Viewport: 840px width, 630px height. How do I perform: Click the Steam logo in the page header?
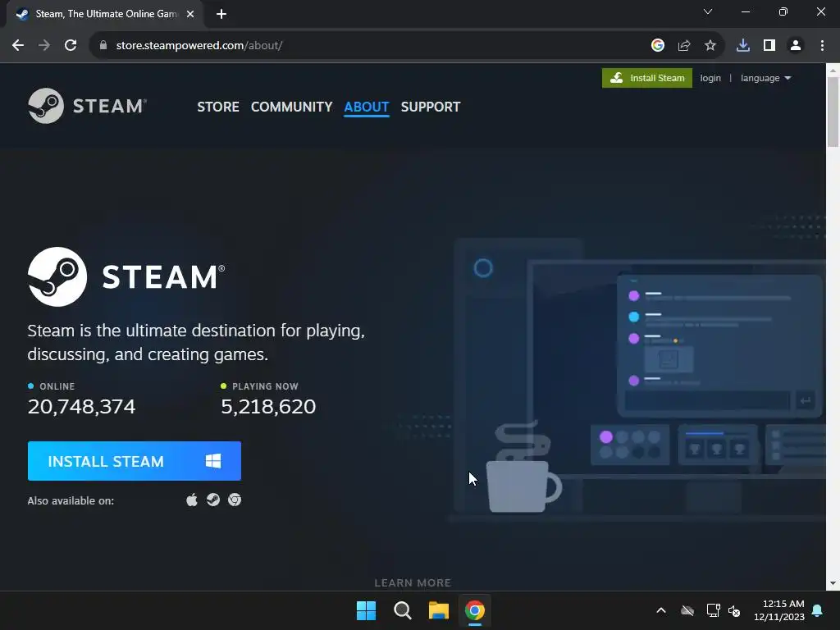[87, 106]
